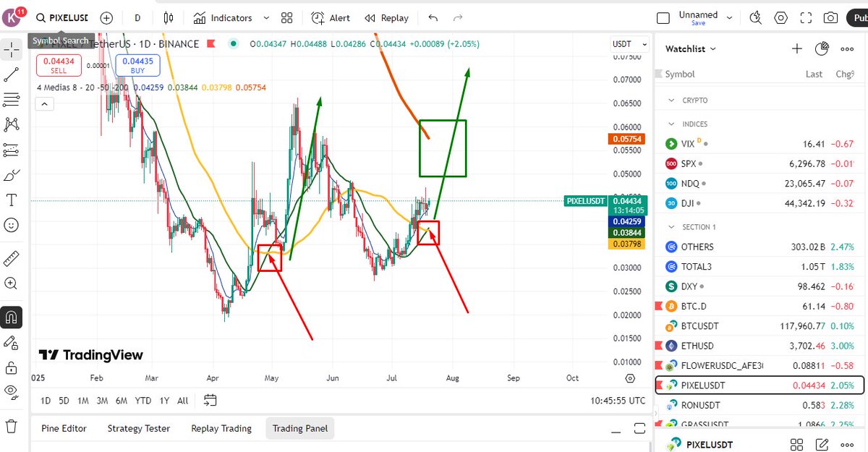Select the Text tool in drawing toolbar
The width and height of the screenshot is (868, 452).
pyautogui.click(x=11, y=200)
